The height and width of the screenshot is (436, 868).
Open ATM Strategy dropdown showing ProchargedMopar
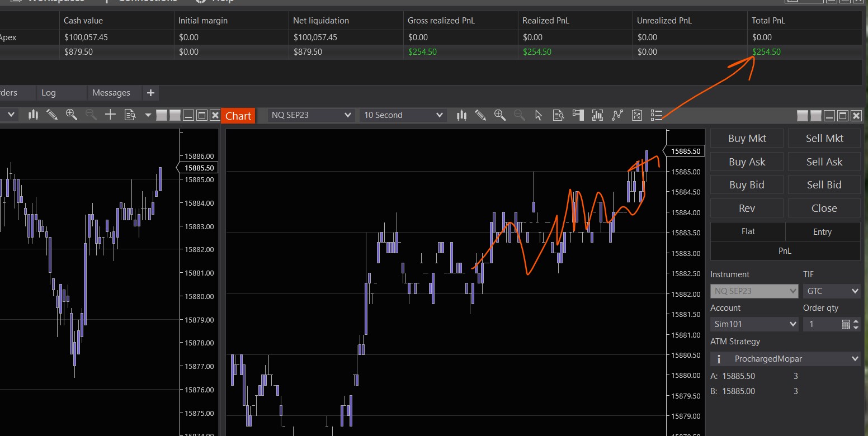785,359
